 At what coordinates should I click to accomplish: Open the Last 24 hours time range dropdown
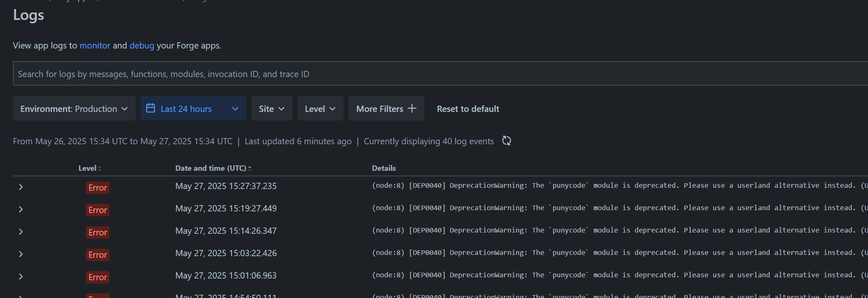(193, 109)
